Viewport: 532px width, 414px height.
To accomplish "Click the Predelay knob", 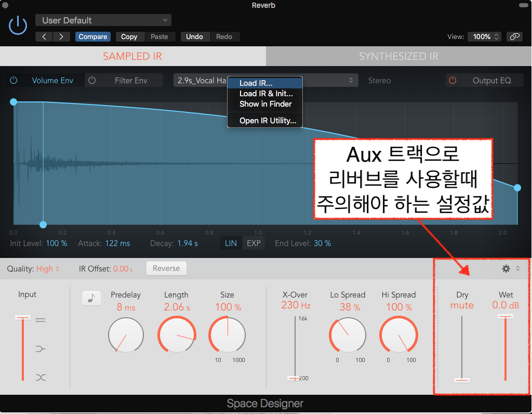I will [x=126, y=335].
